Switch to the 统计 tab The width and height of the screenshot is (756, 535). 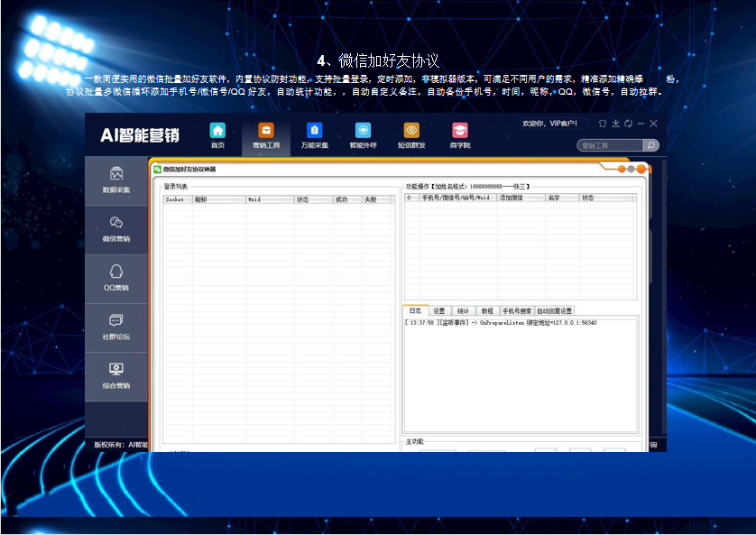[463, 311]
